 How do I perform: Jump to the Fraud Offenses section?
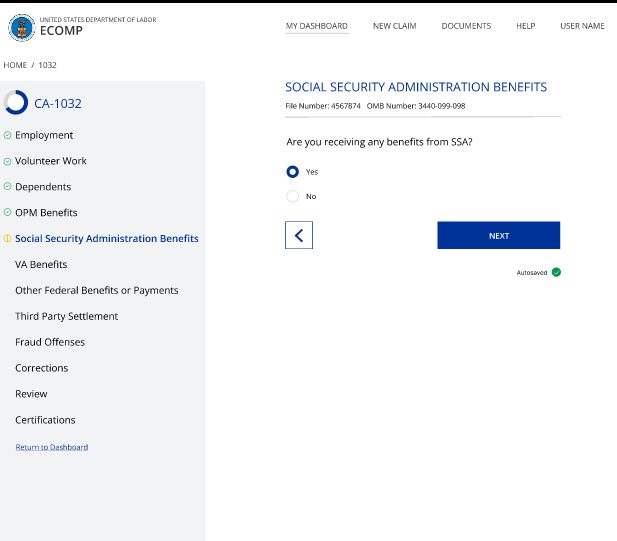point(50,342)
